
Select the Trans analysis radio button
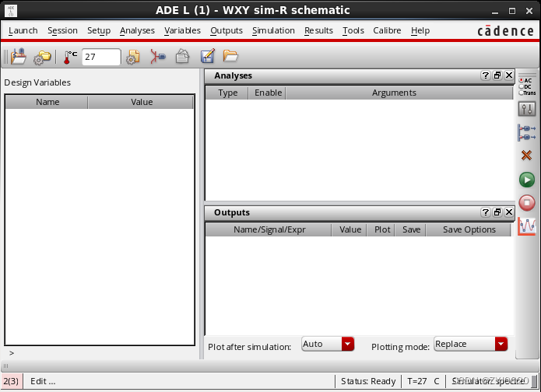point(522,93)
